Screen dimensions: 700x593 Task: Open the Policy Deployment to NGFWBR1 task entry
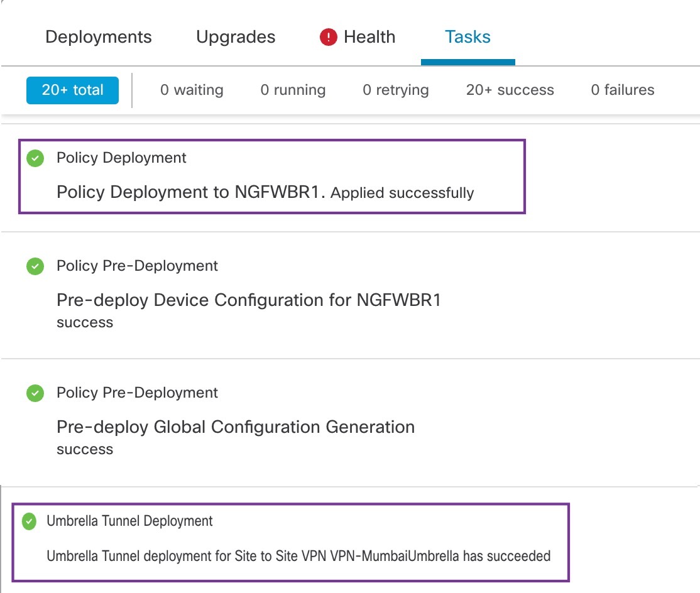265,192
